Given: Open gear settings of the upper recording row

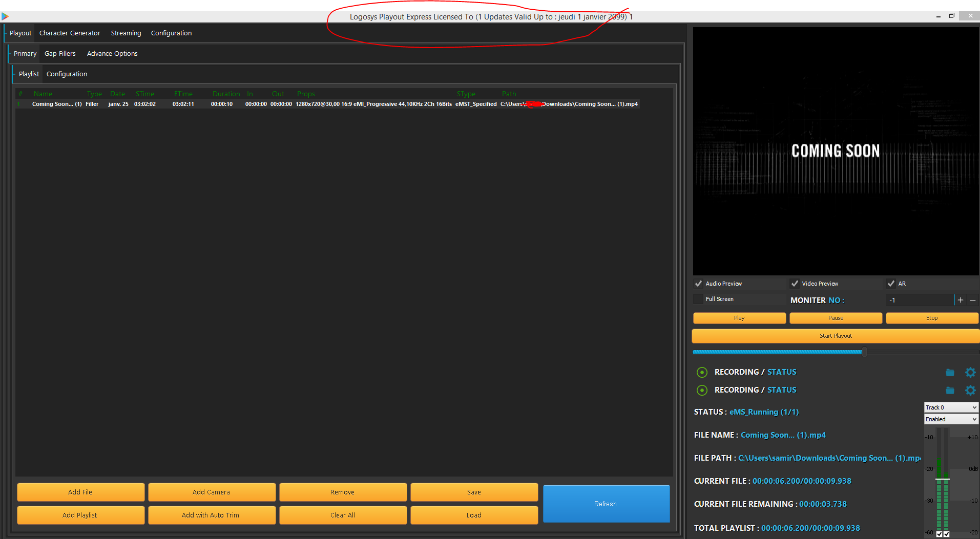Looking at the screenshot, I should click(x=970, y=373).
